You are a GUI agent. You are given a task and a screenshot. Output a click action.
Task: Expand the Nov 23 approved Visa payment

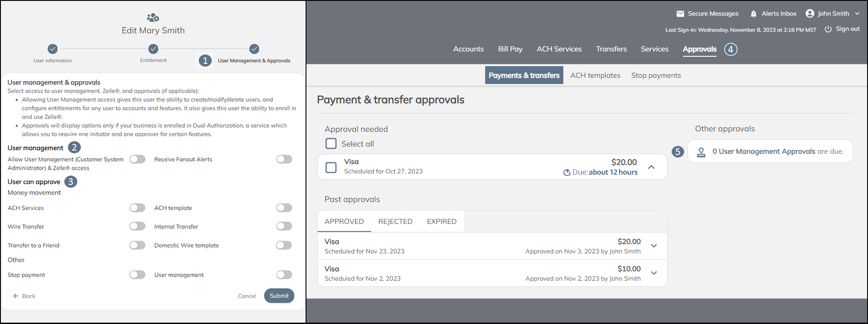[654, 246]
